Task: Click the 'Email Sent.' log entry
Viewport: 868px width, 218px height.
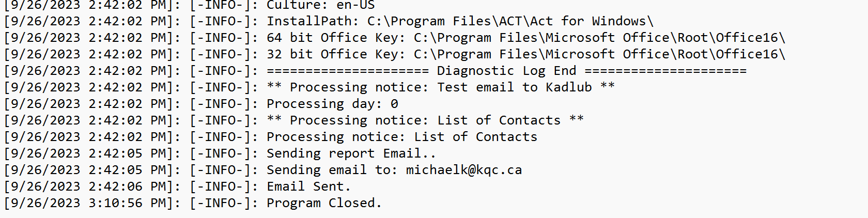Action: 177,186
